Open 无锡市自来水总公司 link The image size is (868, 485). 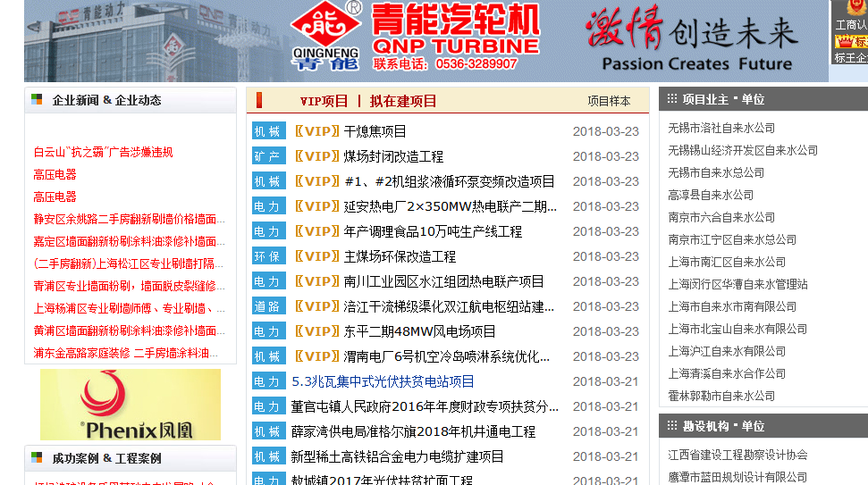(x=716, y=172)
